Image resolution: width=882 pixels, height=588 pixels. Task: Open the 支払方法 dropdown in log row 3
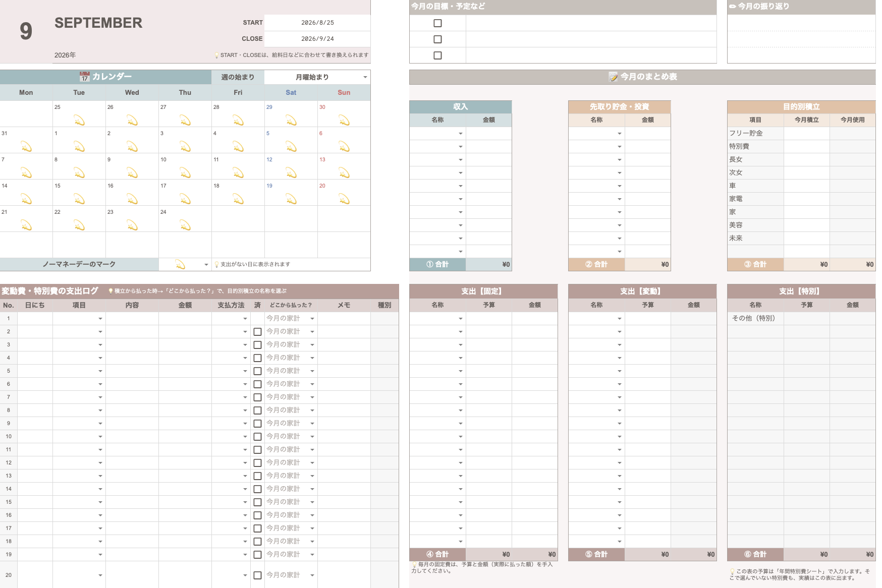(245, 345)
